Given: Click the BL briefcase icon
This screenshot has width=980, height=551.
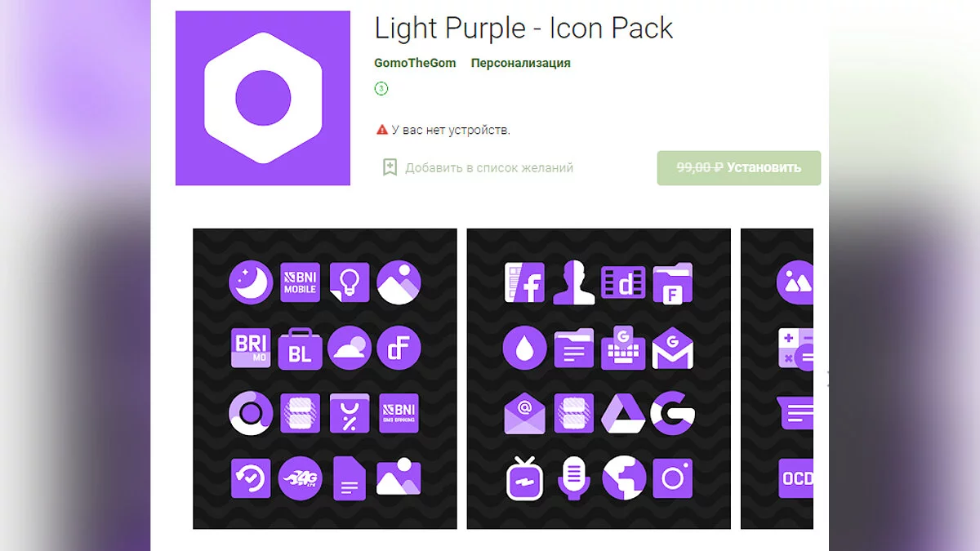Looking at the screenshot, I should [x=301, y=348].
